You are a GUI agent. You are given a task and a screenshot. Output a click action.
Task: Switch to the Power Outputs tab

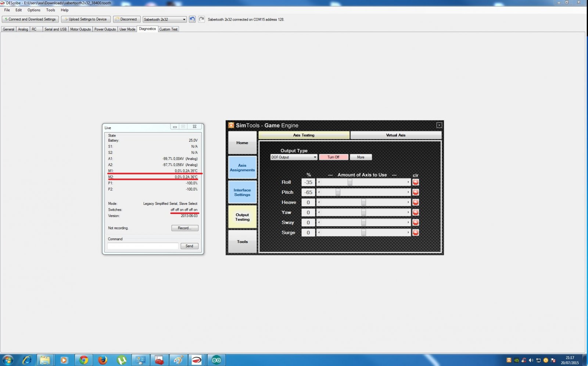click(x=105, y=29)
